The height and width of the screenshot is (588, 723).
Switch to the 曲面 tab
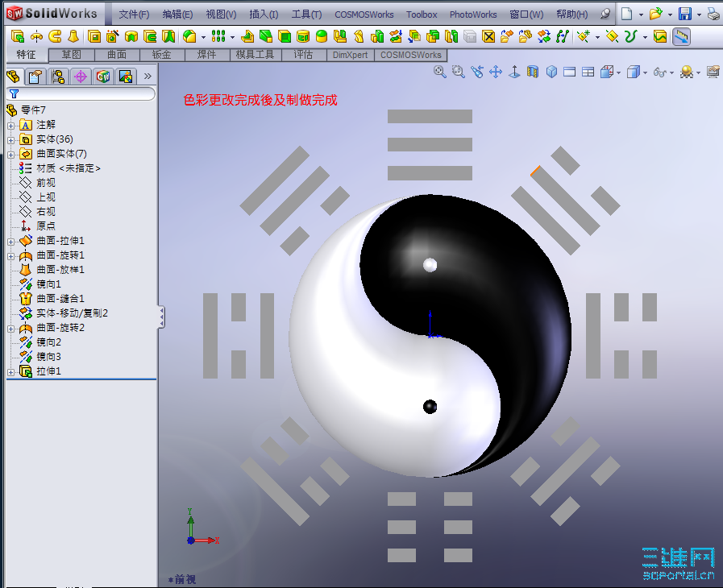click(117, 55)
